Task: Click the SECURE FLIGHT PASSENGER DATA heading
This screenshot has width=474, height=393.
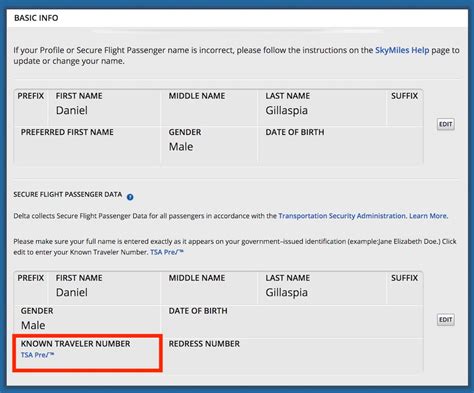Action: [x=68, y=194]
